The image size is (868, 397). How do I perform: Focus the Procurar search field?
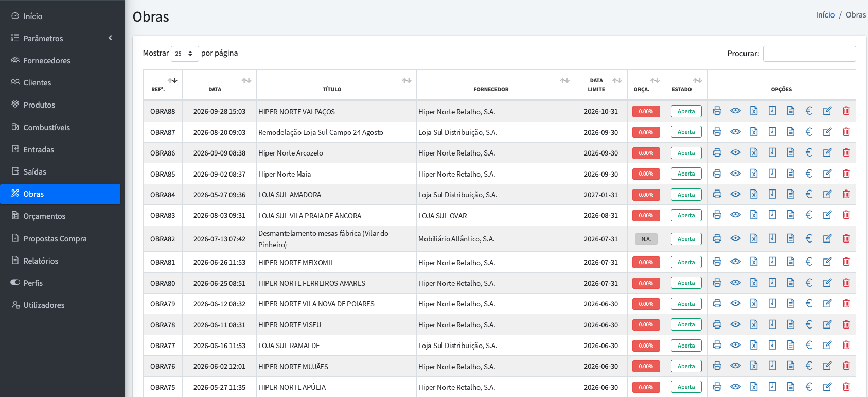(x=809, y=54)
